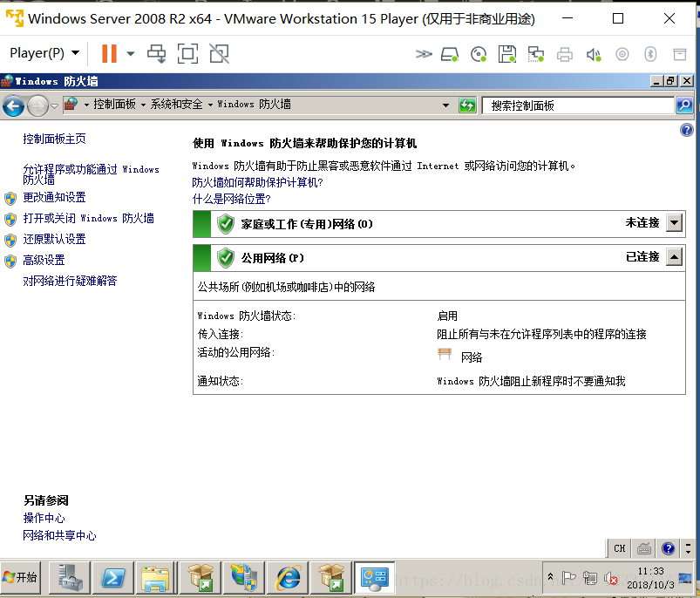The image size is (700, 598).
Task: Toggle VMware Unity mode icon
Action: pos(219,54)
